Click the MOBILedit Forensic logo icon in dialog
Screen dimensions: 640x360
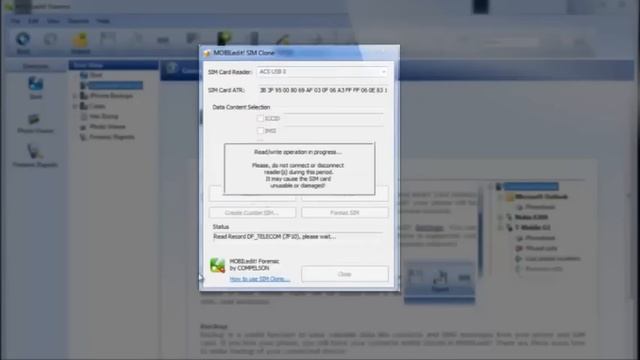pos(217,265)
